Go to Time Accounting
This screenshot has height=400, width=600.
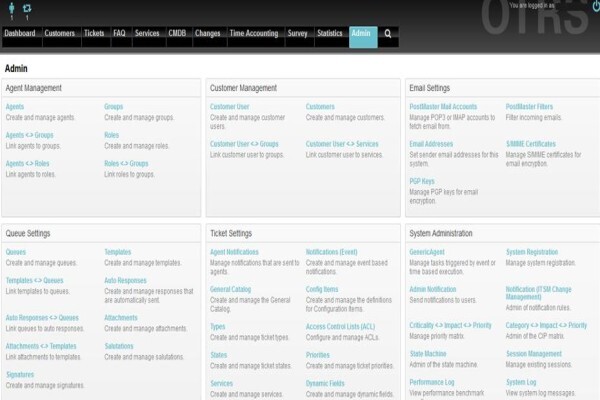pyautogui.click(x=254, y=33)
